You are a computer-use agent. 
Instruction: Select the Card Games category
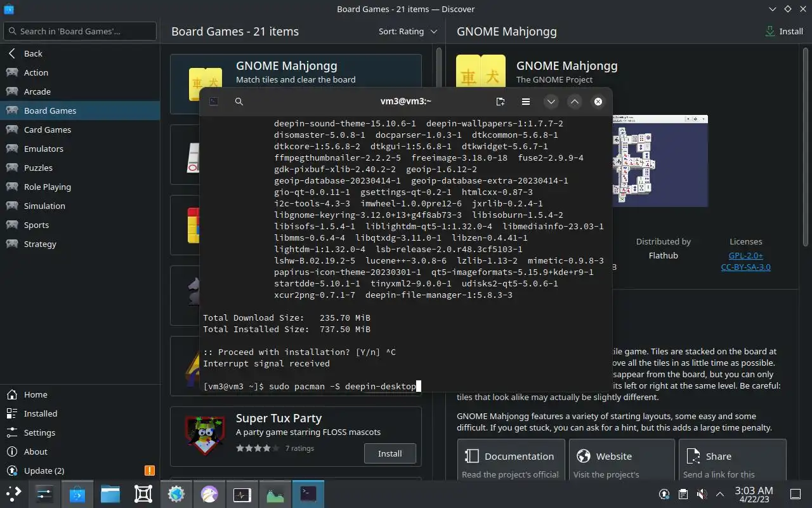pyautogui.click(x=80, y=130)
